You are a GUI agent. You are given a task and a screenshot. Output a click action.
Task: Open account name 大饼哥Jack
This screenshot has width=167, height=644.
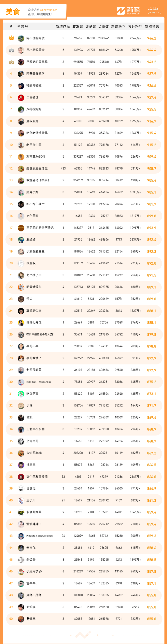(34, 453)
